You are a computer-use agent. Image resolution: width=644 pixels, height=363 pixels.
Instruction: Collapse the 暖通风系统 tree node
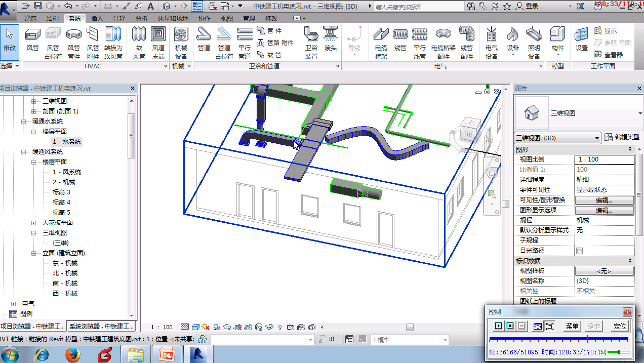coord(23,152)
